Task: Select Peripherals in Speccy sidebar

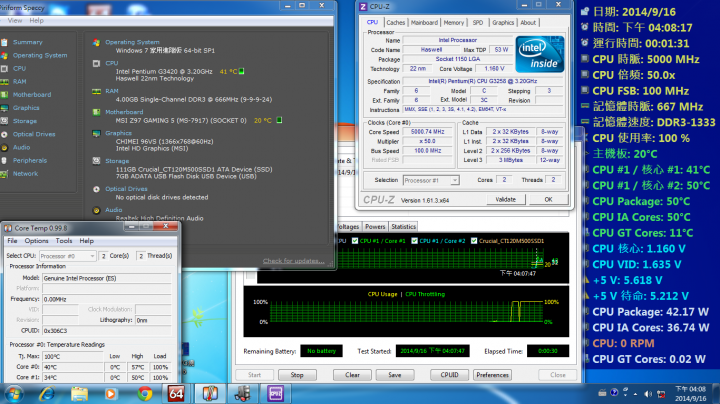Action: 30,161
